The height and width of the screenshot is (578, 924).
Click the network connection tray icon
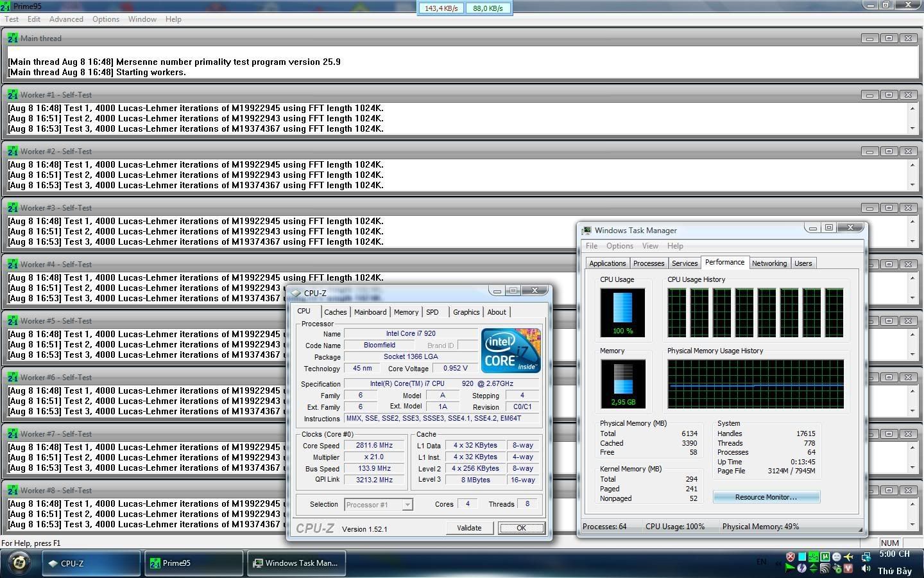866,556
